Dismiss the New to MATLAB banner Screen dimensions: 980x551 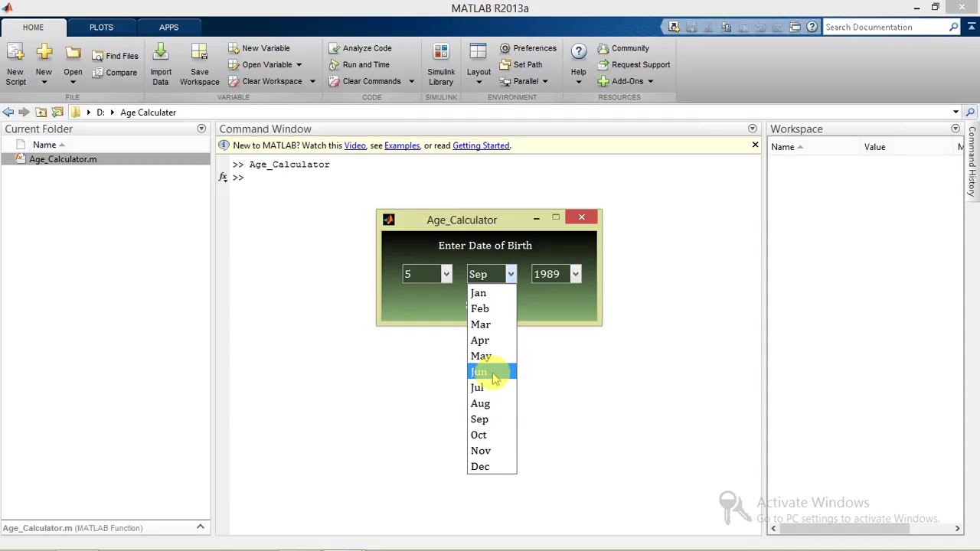[755, 145]
